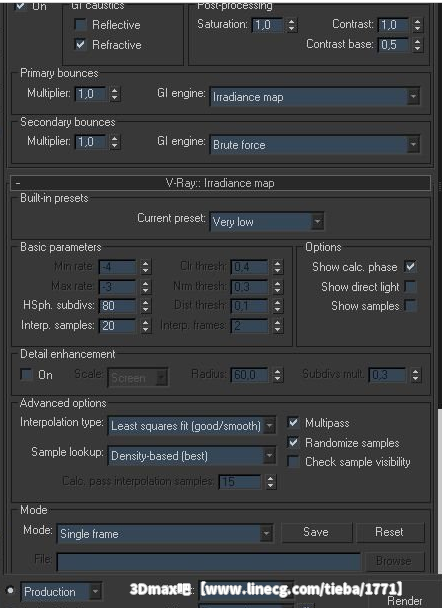442x608 pixels.
Task: Click the Browse button for File
Action: (x=394, y=561)
